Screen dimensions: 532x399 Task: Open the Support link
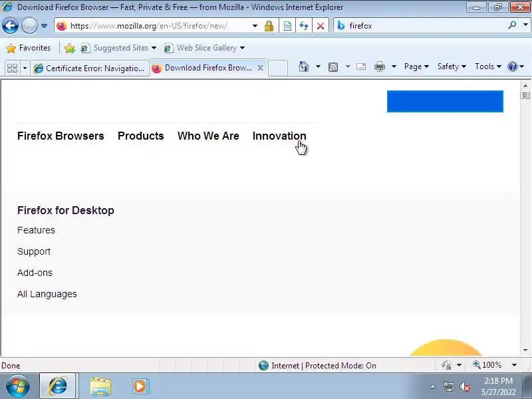(x=34, y=251)
